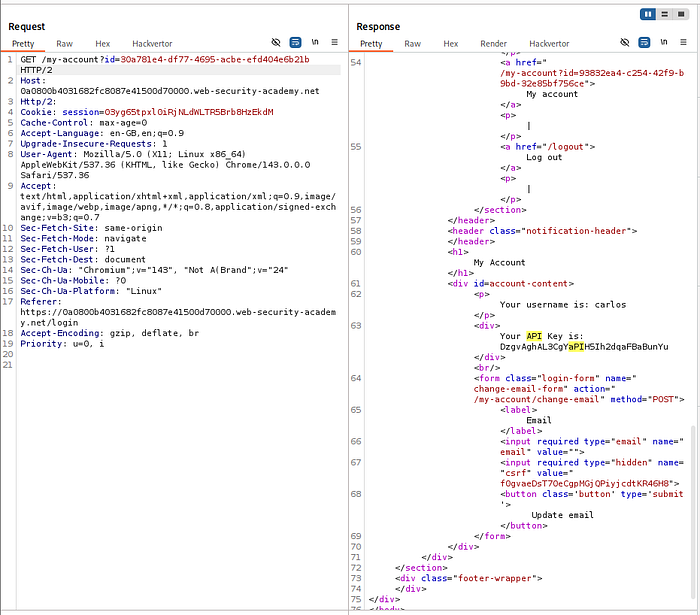This screenshot has height=615, width=700.
Task: Switch to Response Raw tab
Action: point(412,44)
